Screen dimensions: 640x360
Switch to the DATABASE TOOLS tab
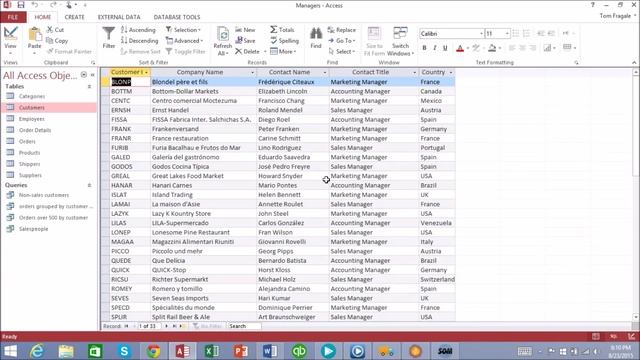(177, 17)
